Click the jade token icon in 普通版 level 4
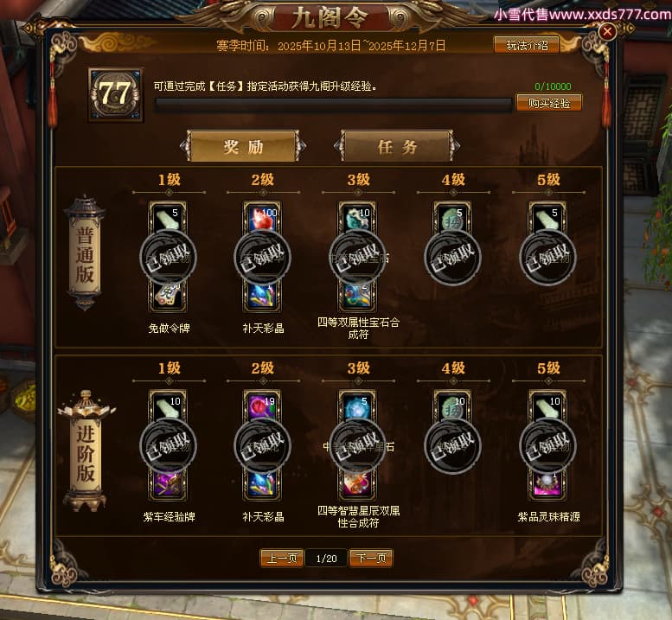 [x=452, y=219]
